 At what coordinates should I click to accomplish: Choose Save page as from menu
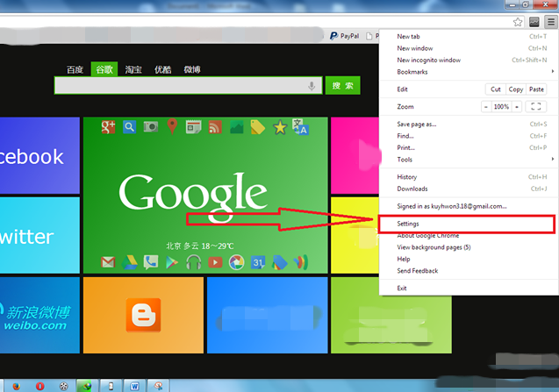(469, 124)
